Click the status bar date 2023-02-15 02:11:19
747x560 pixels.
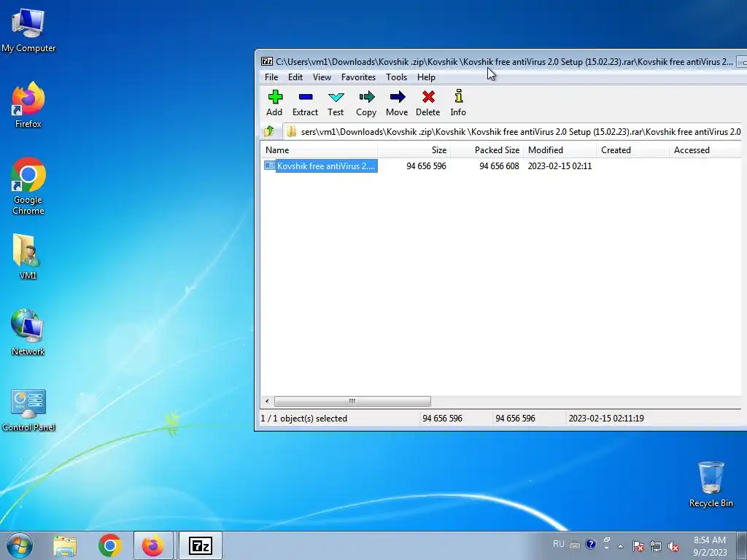point(606,418)
